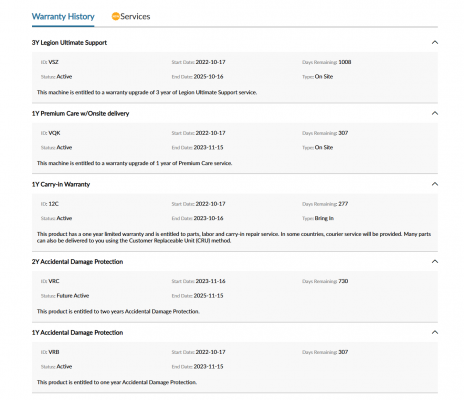Collapse the 1Y Carry-in Warranty chevron

coord(435,184)
